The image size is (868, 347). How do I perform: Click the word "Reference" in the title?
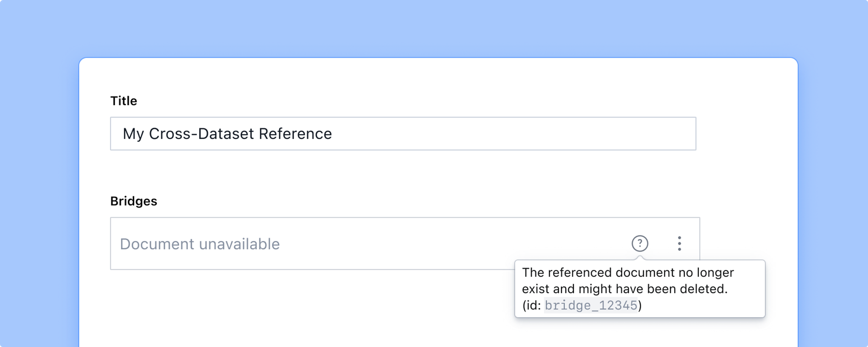295,134
